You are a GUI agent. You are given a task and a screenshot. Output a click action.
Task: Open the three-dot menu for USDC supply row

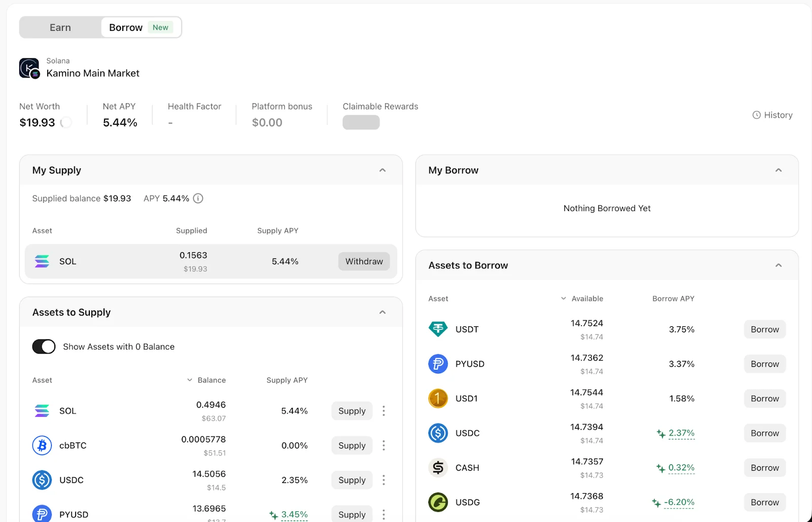(x=384, y=480)
